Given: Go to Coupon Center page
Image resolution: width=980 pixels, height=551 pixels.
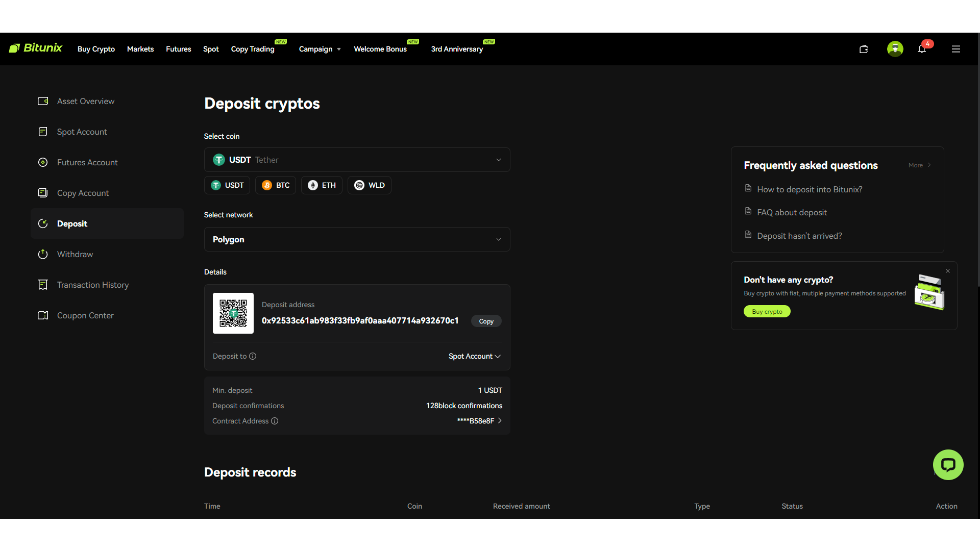Looking at the screenshot, I should pyautogui.click(x=107, y=315).
